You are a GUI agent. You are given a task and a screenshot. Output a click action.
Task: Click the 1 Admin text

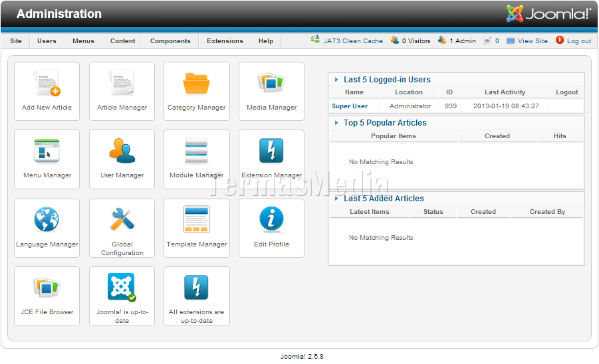463,41
